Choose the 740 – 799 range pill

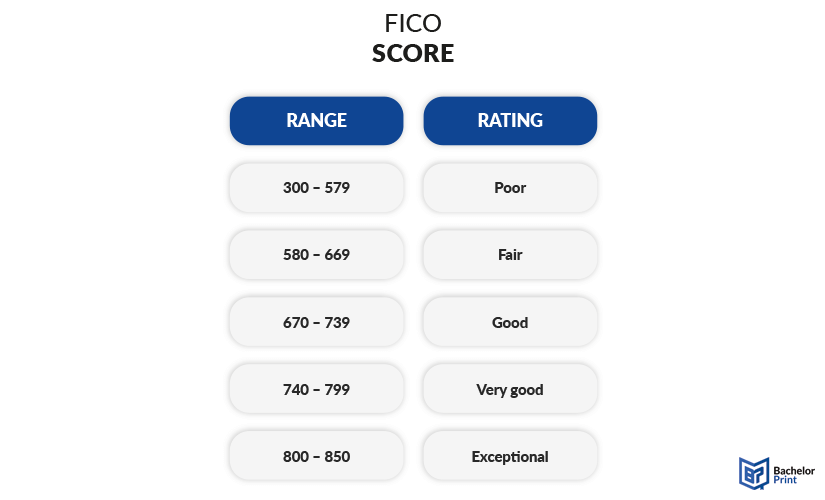tap(316, 389)
